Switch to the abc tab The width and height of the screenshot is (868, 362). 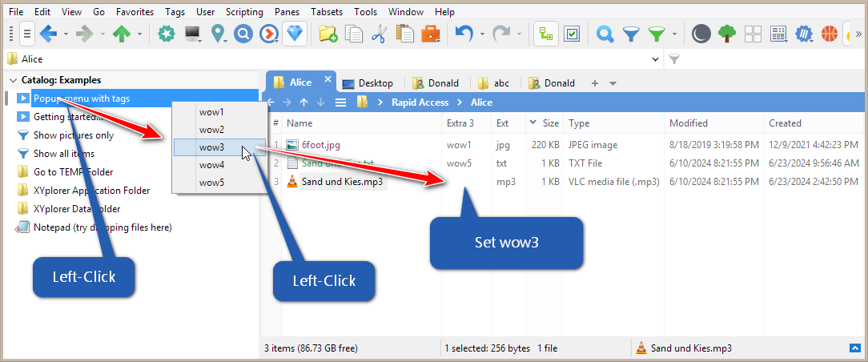pos(493,83)
